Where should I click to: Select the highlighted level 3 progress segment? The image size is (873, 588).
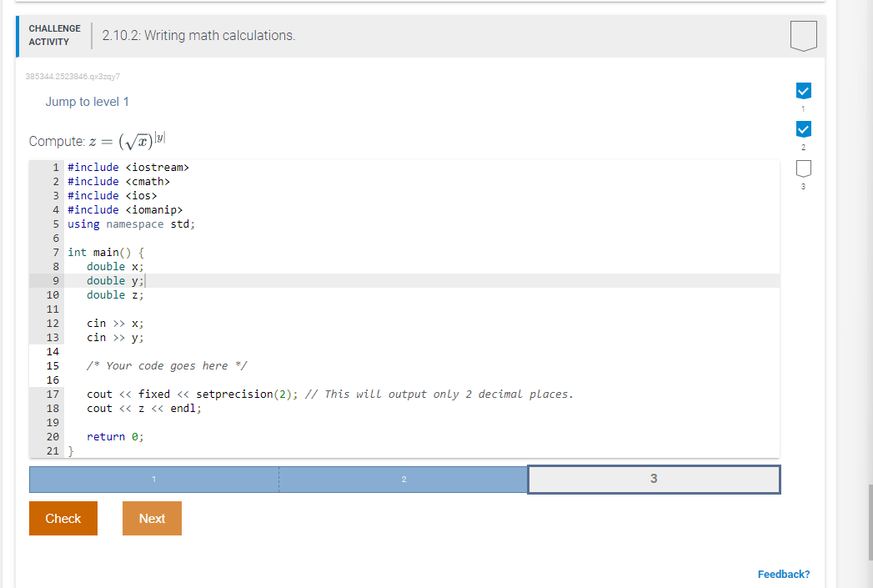coord(654,479)
